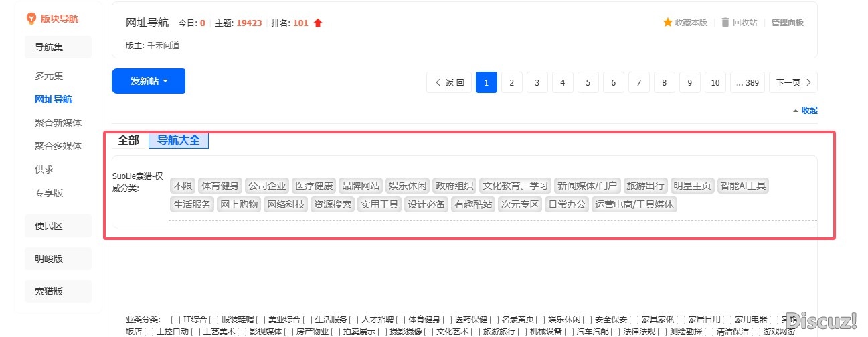Select the 有趣酷站 category tag

pyautogui.click(x=473, y=204)
